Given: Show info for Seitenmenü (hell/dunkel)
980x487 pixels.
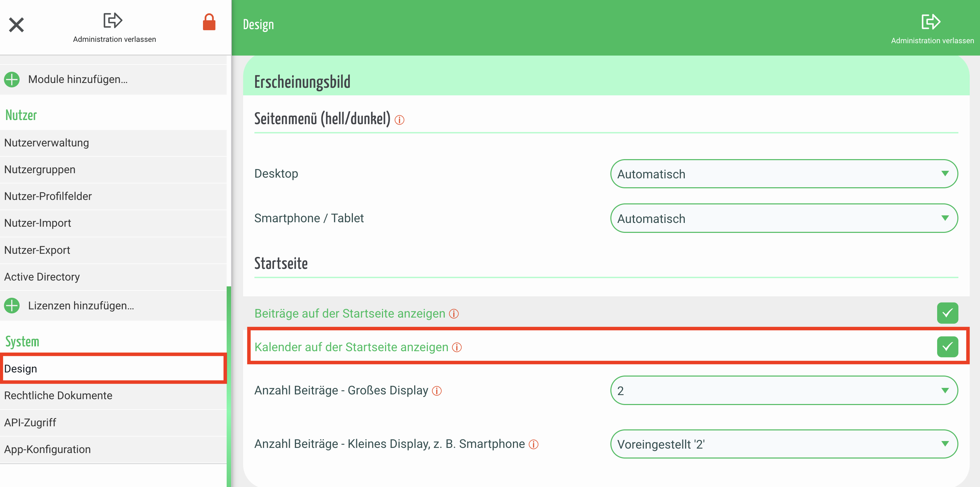Looking at the screenshot, I should pyautogui.click(x=399, y=120).
